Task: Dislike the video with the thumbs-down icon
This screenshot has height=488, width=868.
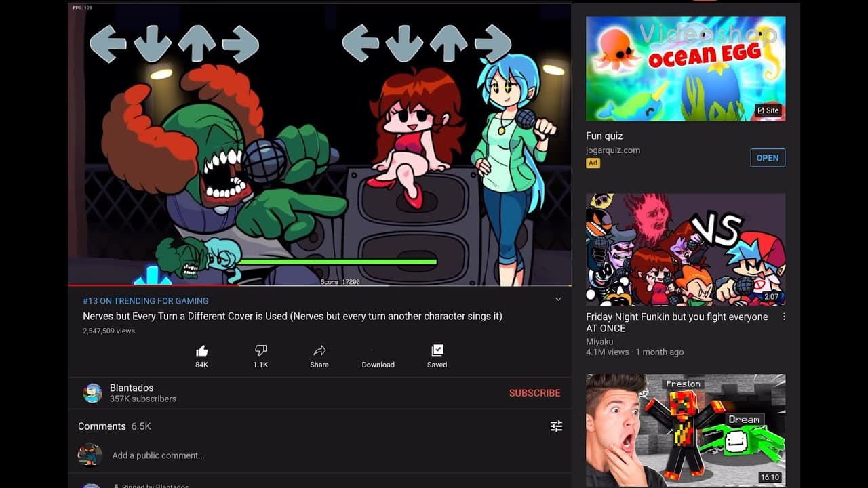Action: [260, 350]
